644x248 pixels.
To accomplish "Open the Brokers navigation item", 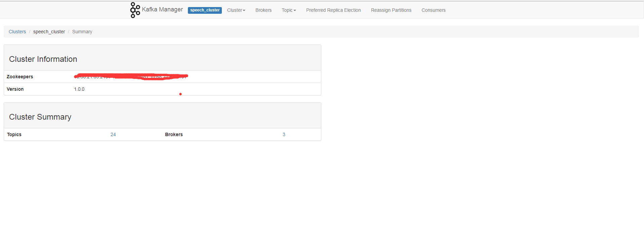I will [264, 10].
